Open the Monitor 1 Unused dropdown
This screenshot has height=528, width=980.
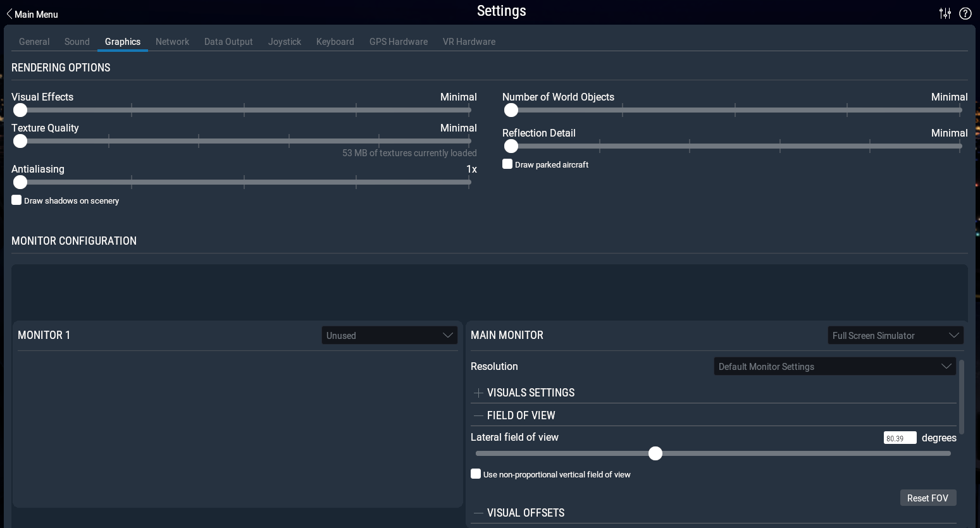click(x=390, y=335)
